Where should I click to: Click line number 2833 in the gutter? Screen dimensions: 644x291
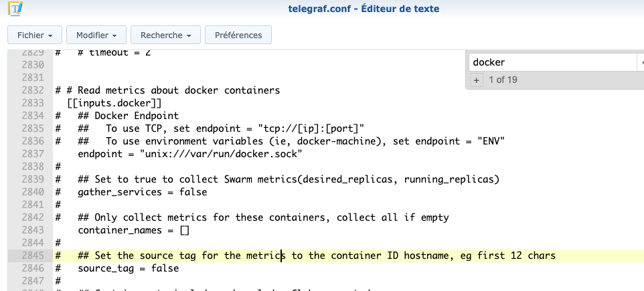click(x=32, y=103)
